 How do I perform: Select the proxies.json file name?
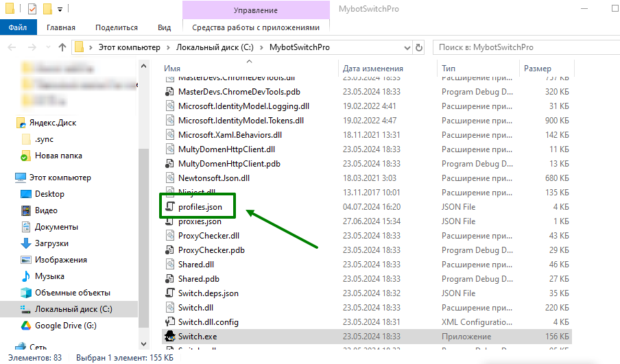[200, 221]
